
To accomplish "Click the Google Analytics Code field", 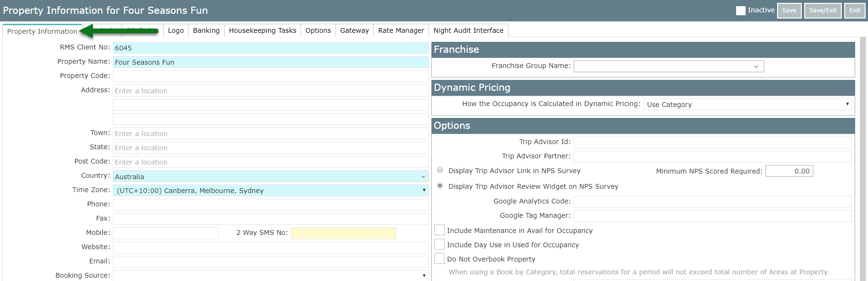I will click(713, 202).
